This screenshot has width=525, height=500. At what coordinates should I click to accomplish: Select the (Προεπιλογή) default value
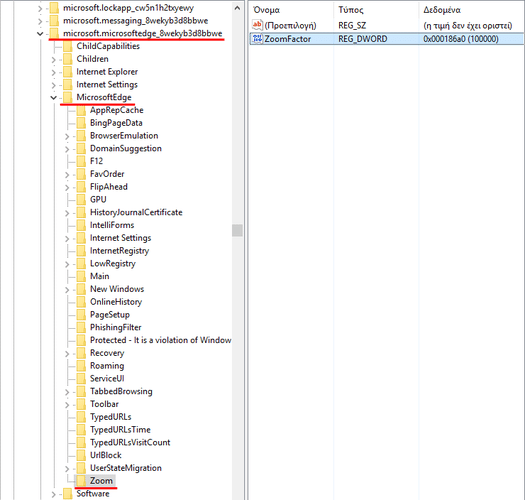290,25
